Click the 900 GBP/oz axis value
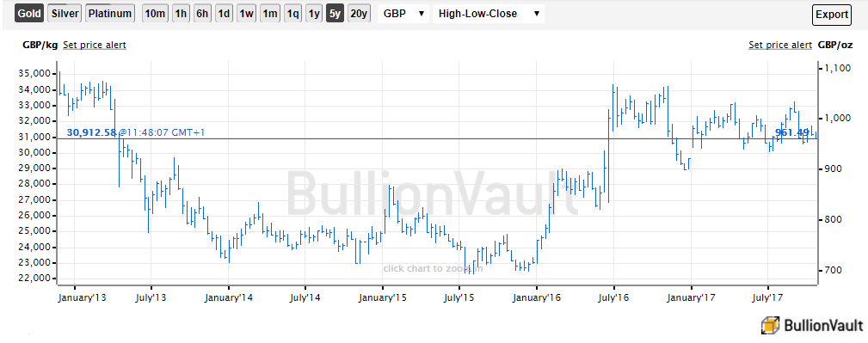This screenshot has height=343, width=868. coord(833,168)
